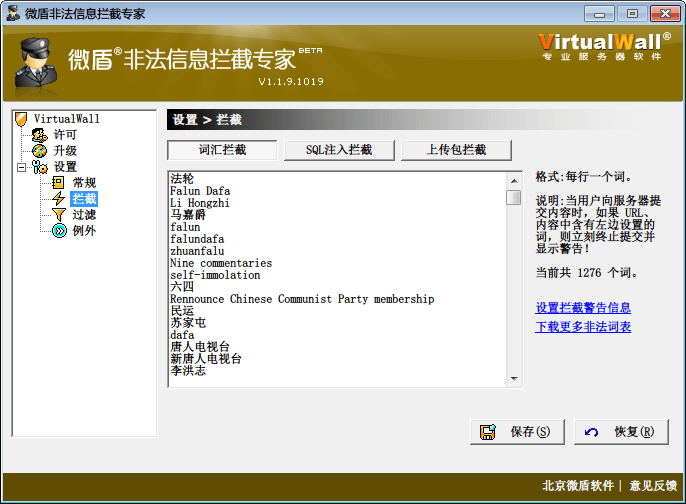This screenshot has width=686, height=504.
Task: Click the VirtualWall logo in header
Action: click(x=604, y=46)
